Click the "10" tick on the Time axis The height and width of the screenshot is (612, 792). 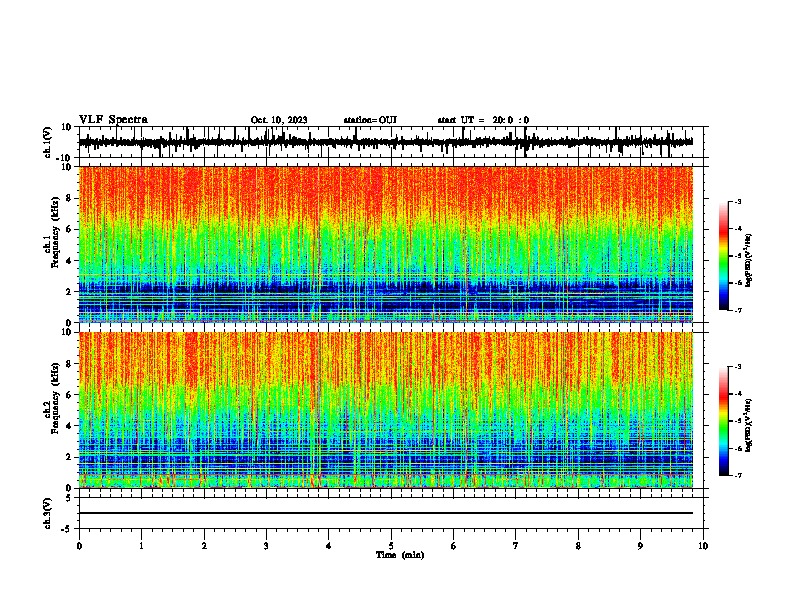703,546
